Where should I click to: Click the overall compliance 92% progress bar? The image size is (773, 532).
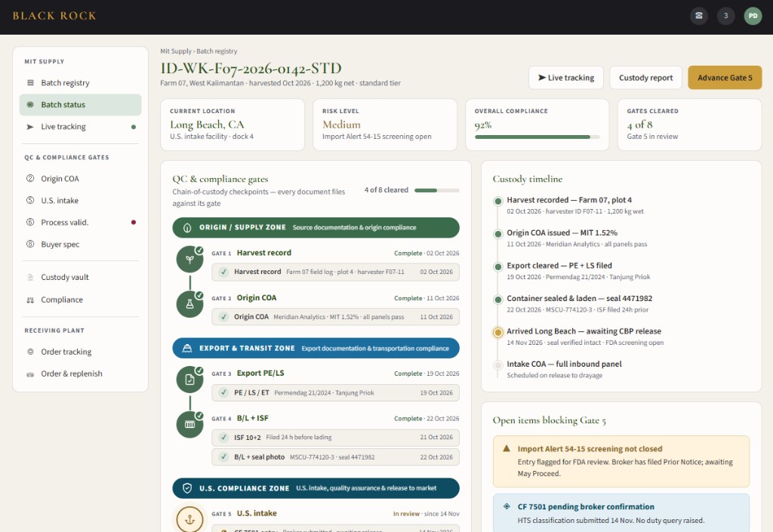(x=537, y=137)
